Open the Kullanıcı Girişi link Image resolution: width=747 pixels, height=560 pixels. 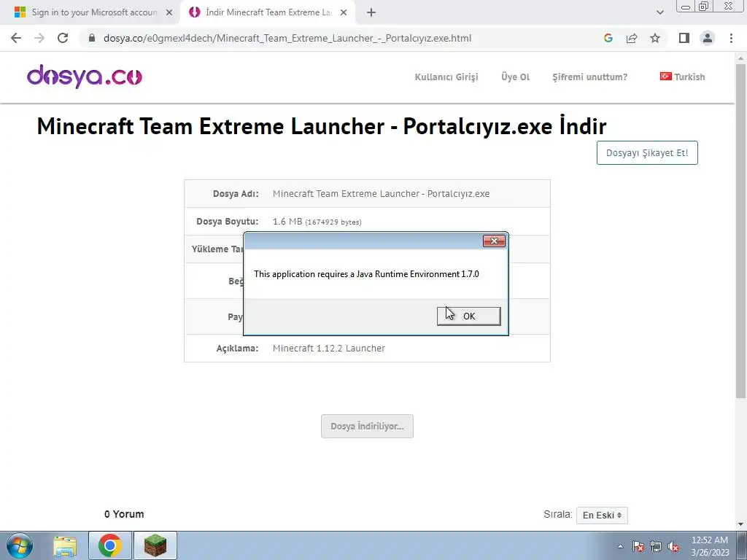[446, 77]
